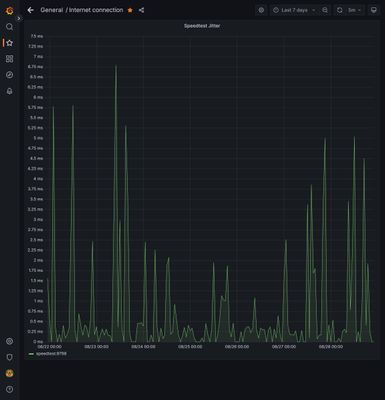Click the 08/28 00:00 x-axis label

(x=331, y=347)
